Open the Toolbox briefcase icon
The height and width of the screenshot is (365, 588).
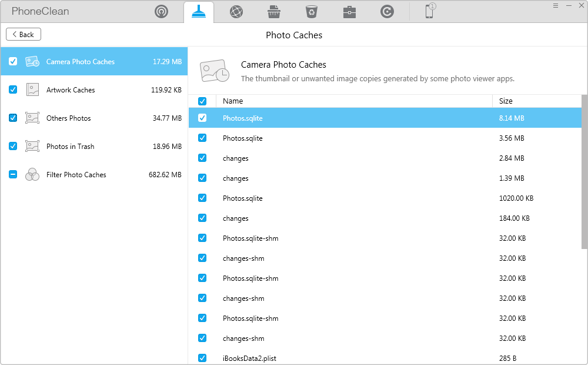pyautogui.click(x=349, y=12)
